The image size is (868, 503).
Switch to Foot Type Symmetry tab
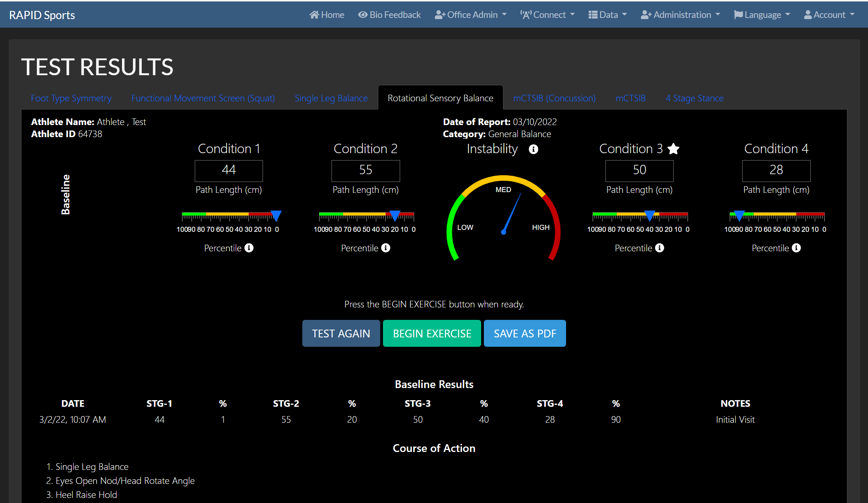click(71, 98)
